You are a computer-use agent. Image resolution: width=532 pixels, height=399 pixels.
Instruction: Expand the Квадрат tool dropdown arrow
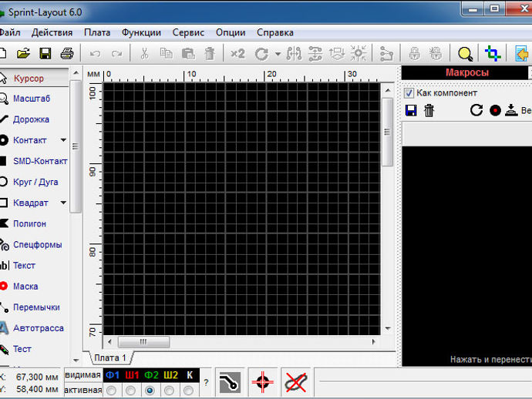63,203
